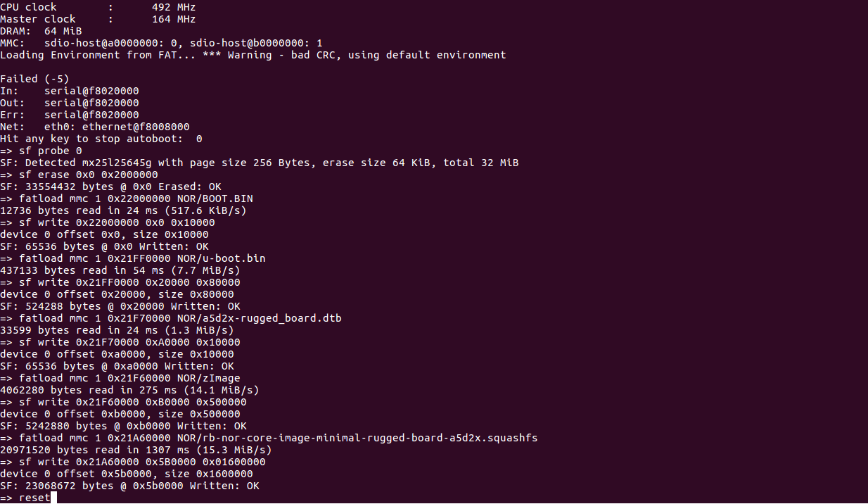Viewport: 868px width, 504px height.
Task: Click the 'DRAM: 64 MiB' line
Action: [41, 31]
